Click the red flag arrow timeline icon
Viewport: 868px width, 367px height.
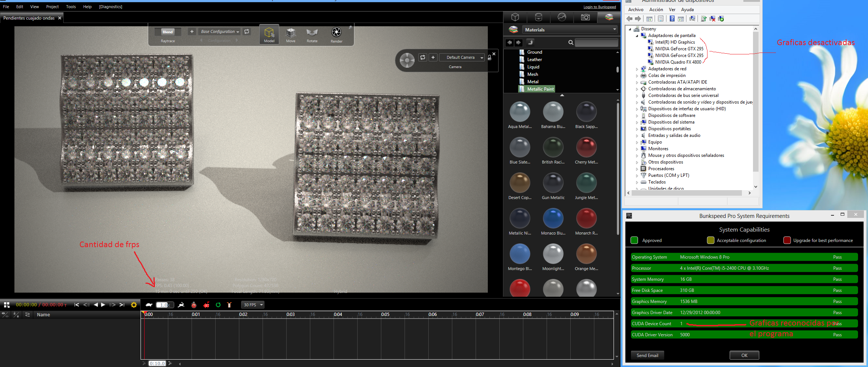(206, 305)
